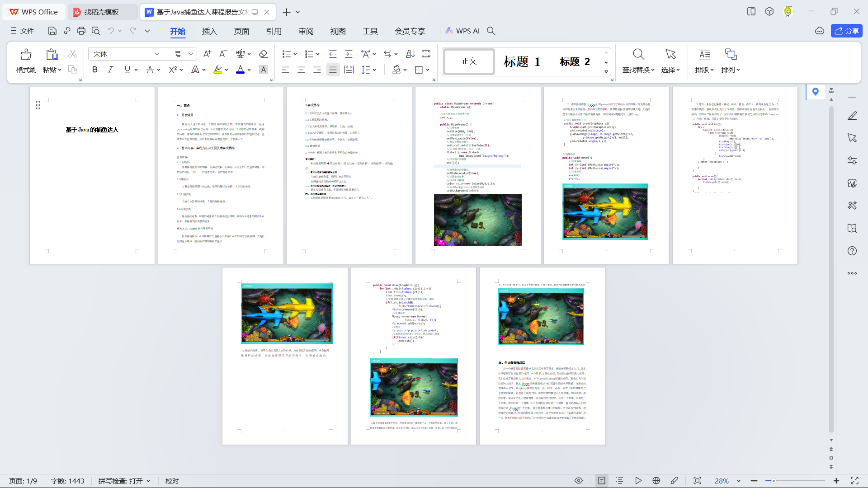This screenshot has height=488, width=868.
Task: Toggle eye protection mode in status bar
Action: [x=578, y=481]
